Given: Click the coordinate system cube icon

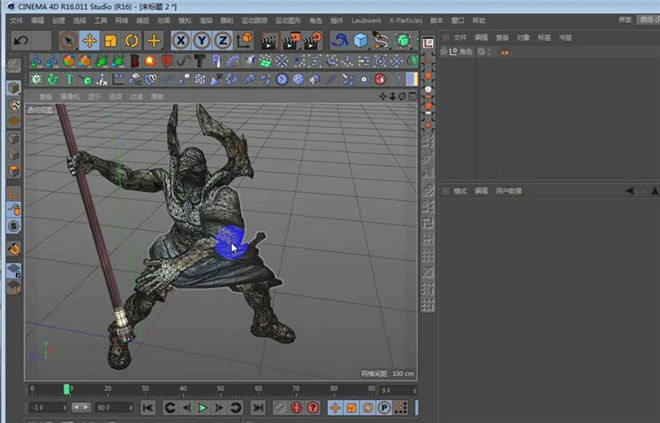Looking at the screenshot, I should [x=245, y=40].
